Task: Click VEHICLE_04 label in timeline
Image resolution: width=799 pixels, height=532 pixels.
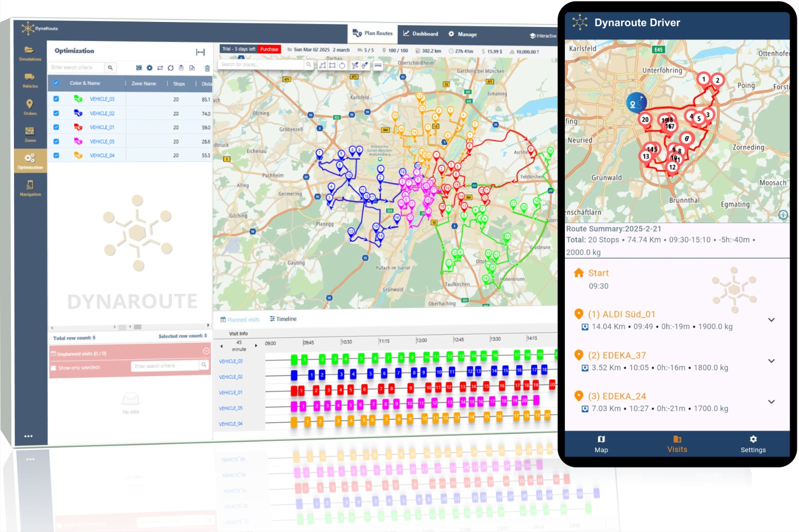Action: point(231,424)
